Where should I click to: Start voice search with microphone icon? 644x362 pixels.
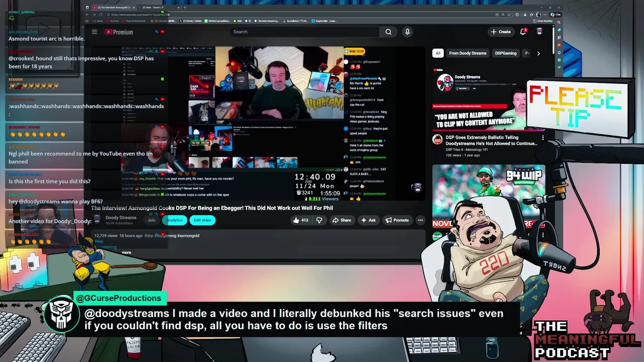point(408,32)
